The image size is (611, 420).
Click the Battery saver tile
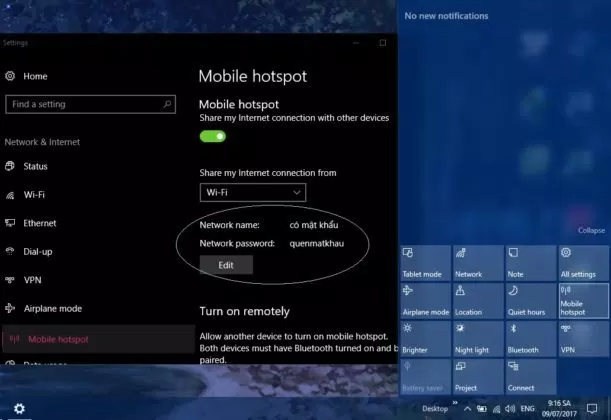coord(425,376)
